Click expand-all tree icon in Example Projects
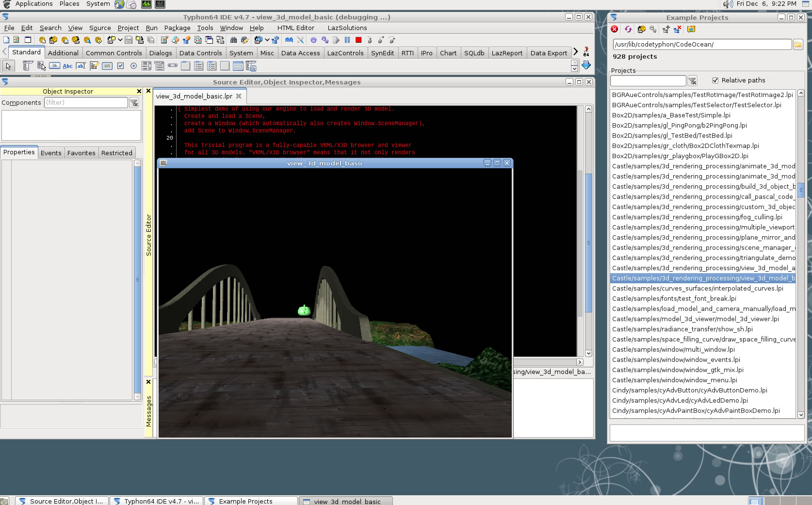The height and width of the screenshot is (505, 812). [x=666, y=29]
